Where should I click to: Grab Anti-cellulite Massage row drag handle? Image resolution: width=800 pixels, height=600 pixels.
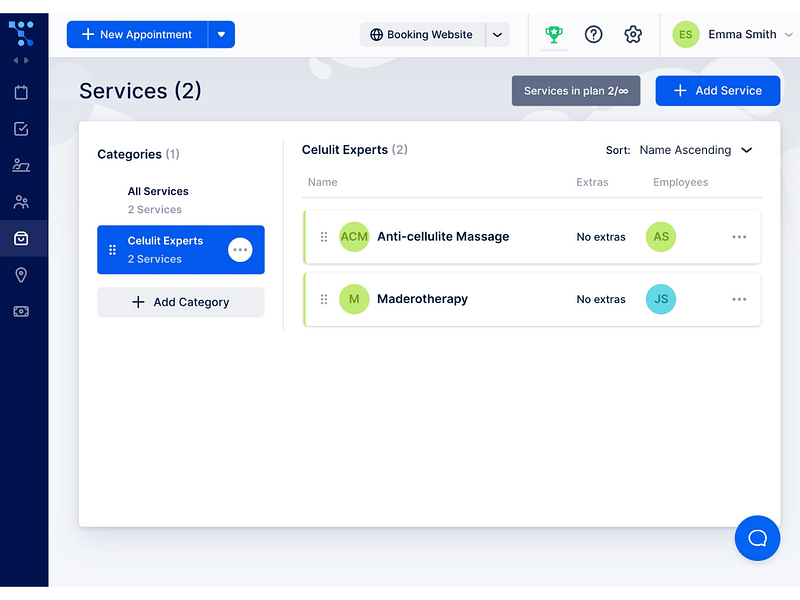tap(323, 237)
